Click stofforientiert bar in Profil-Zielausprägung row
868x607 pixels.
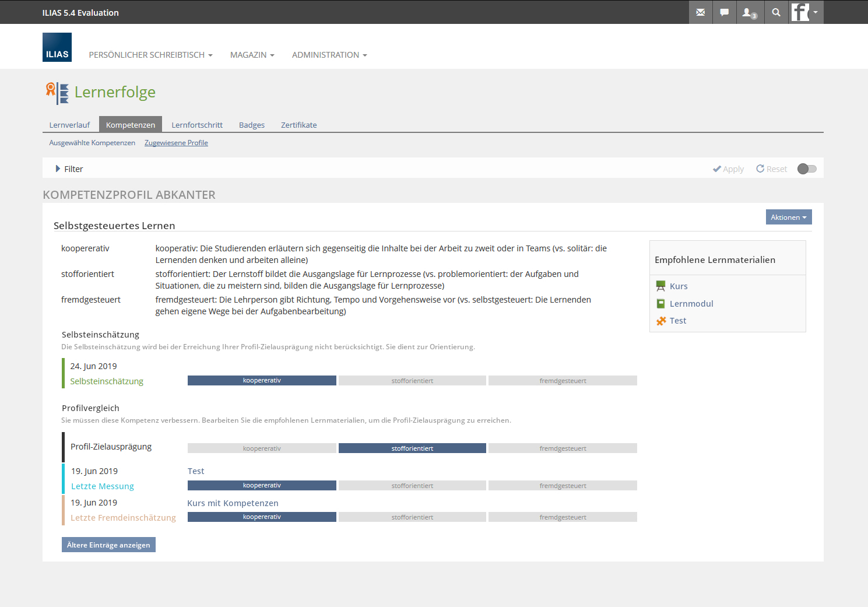click(412, 448)
